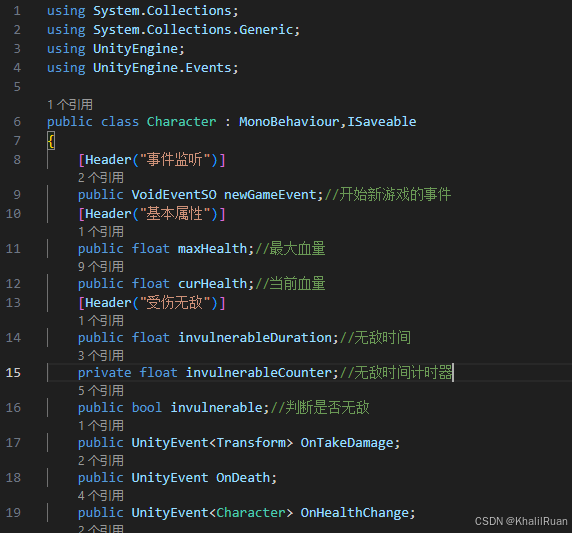This screenshot has width=572, height=533.
Task: Open the '1 个引用' CodeLens above class Character
Action: point(70,105)
